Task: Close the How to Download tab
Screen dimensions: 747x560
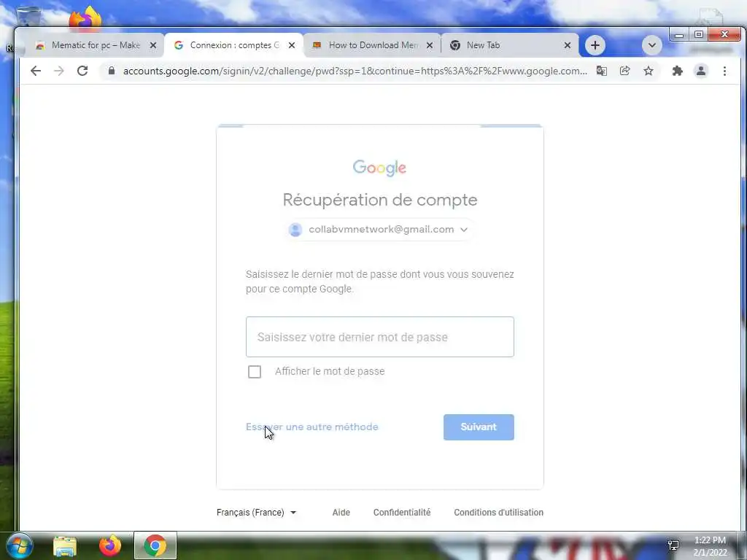Action: pyautogui.click(x=429, y=45)
